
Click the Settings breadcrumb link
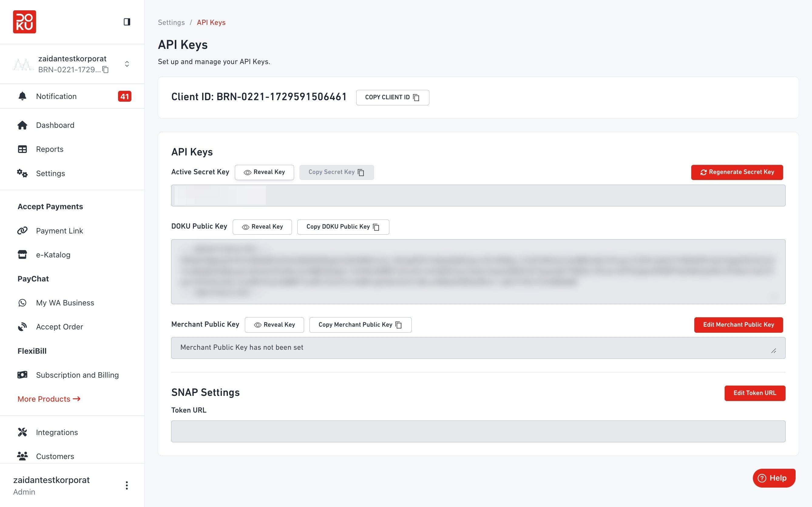171,22
